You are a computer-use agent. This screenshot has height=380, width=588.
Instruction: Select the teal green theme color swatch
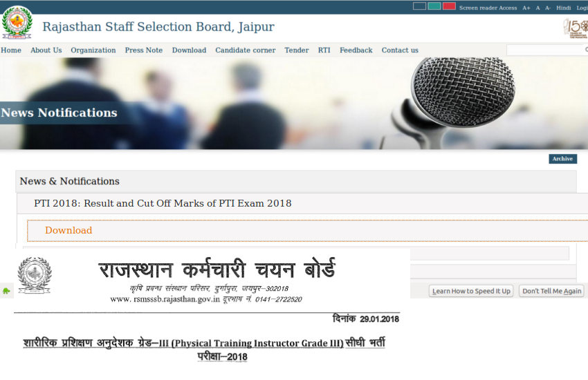click(434, 6)
